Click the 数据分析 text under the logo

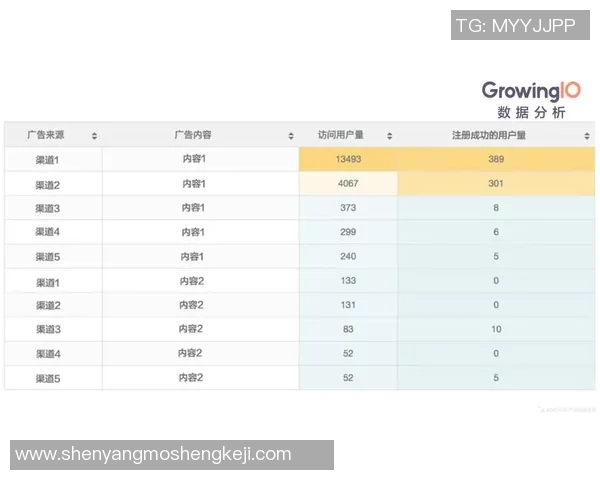[x=537, y=113]
